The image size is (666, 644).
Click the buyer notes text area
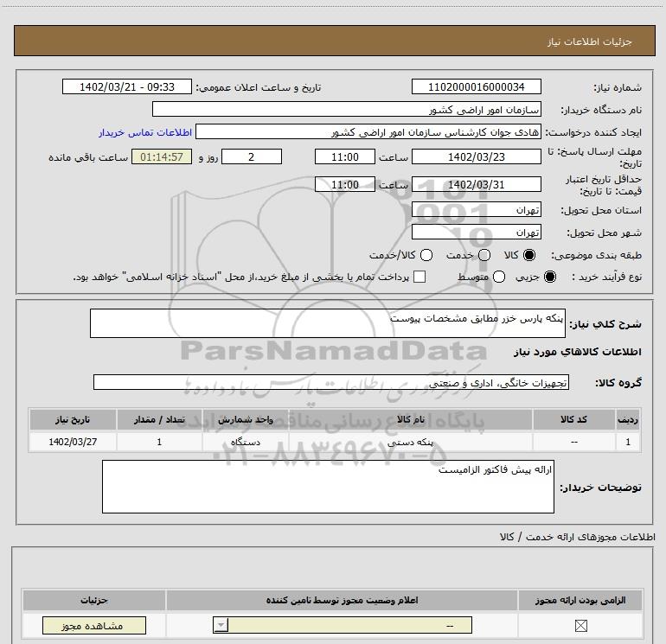[328, 487]
